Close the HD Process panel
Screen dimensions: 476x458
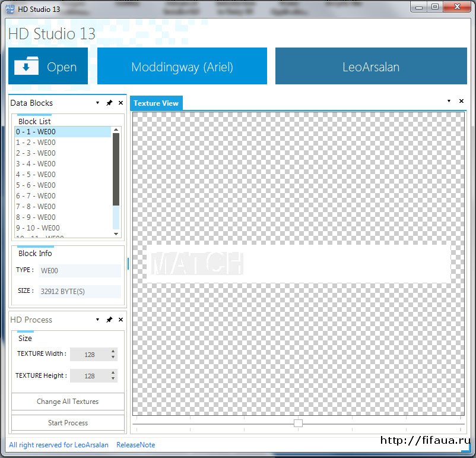120,320
